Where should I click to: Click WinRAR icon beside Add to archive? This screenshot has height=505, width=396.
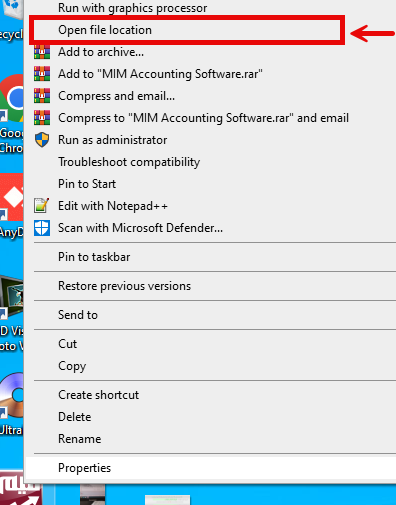tap(42, 52)
